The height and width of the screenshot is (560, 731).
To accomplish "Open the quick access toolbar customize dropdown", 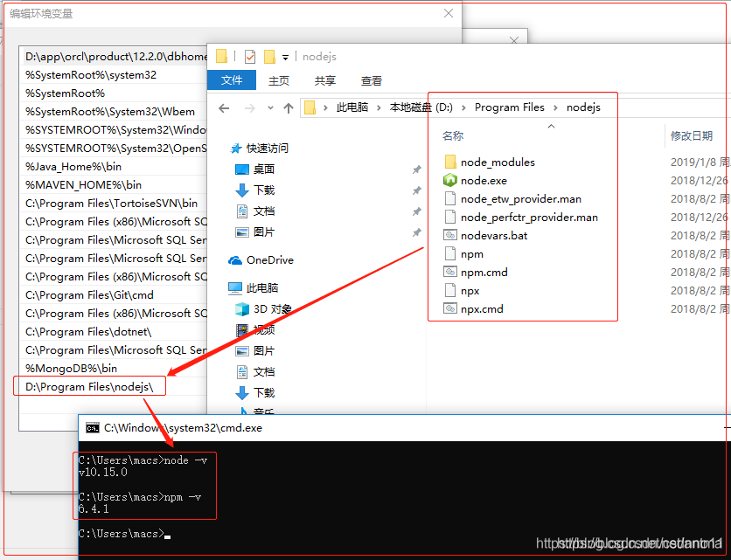I will point(285,58).
